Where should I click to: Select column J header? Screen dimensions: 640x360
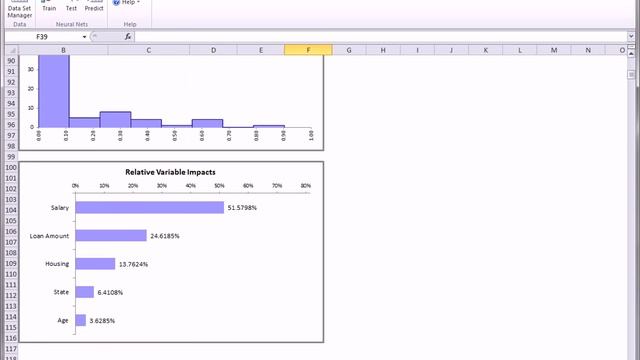[x=451, y=50]
